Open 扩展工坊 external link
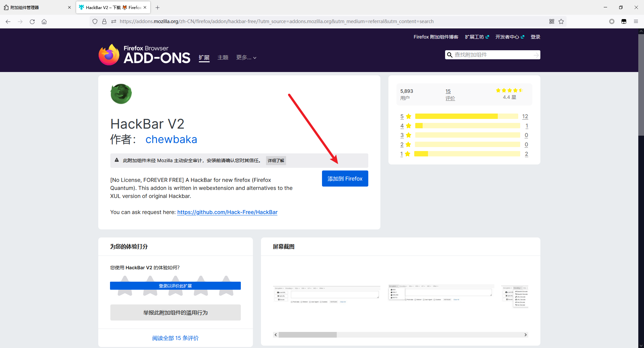Screen dimensions: 644x348 477,37
